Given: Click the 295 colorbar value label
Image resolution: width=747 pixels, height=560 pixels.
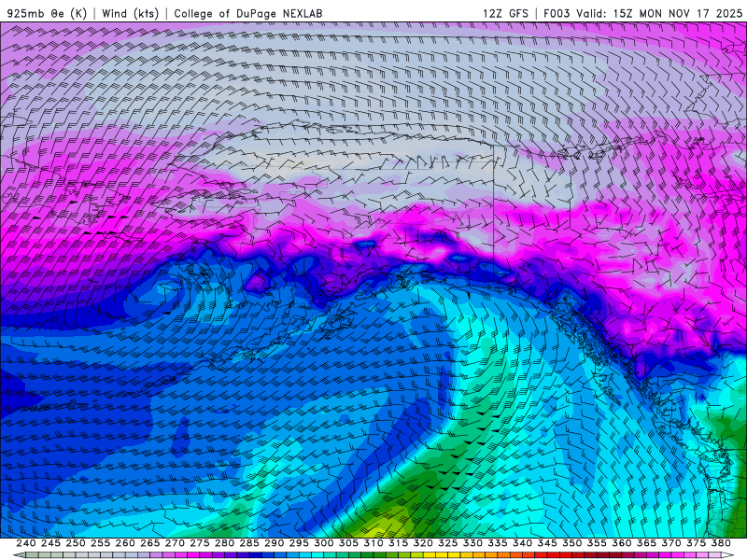Looking at the screenshot, I should tap(299, 543).
